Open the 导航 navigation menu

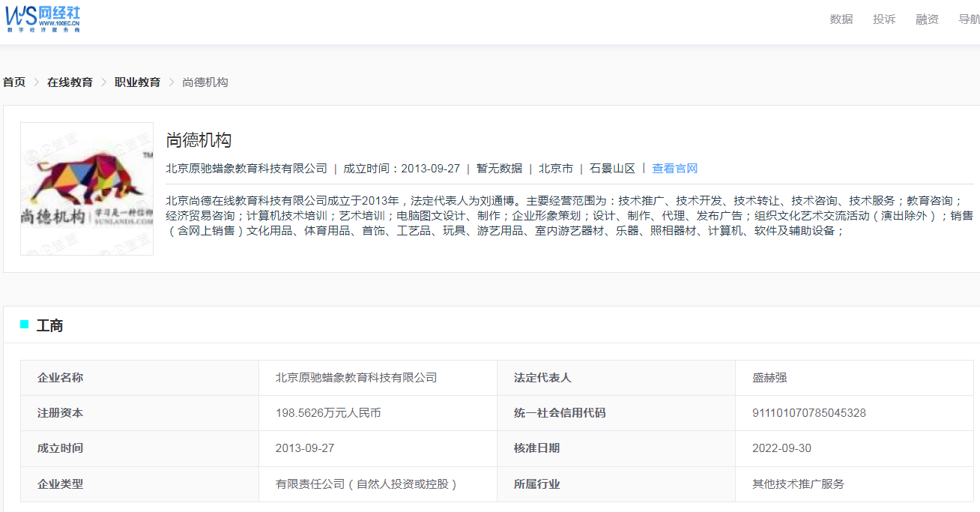coord(969,19)
